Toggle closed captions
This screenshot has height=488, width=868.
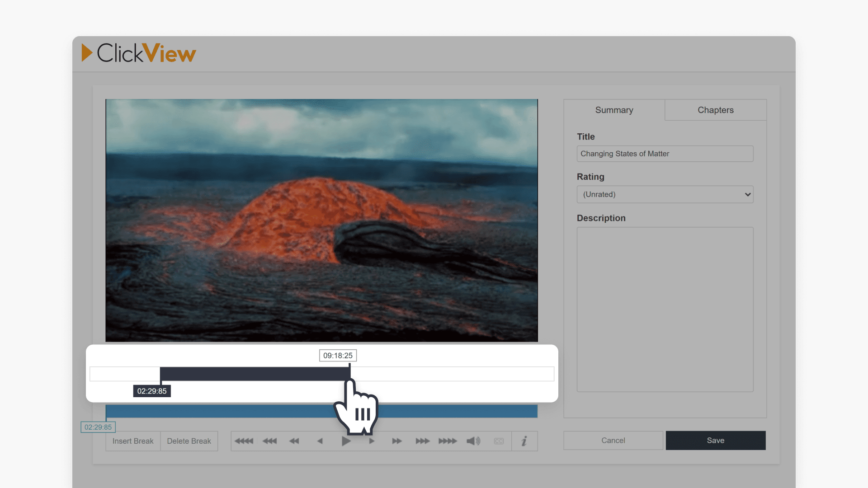[x=499, y=441]
